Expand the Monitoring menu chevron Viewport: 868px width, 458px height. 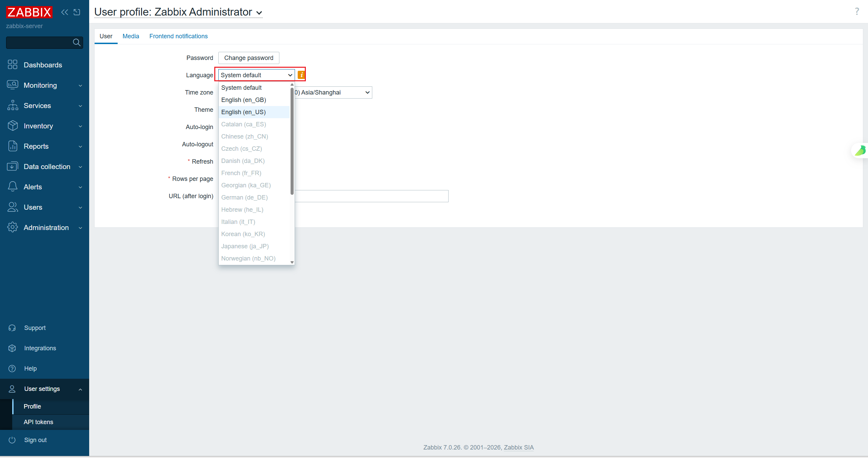pos(80,85)
